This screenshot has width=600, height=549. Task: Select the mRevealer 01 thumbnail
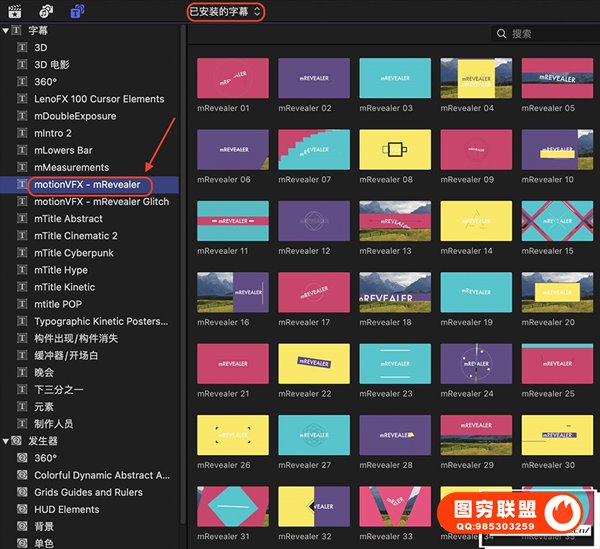(233, 77)
